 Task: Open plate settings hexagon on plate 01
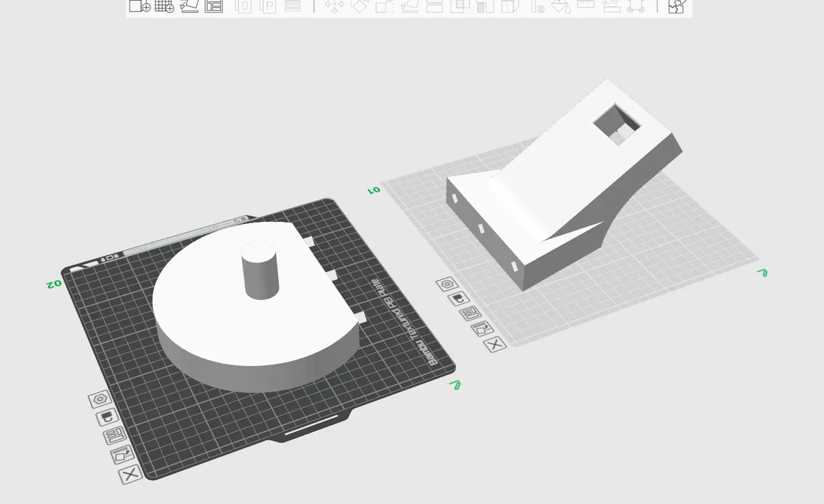tap(447, 284)
